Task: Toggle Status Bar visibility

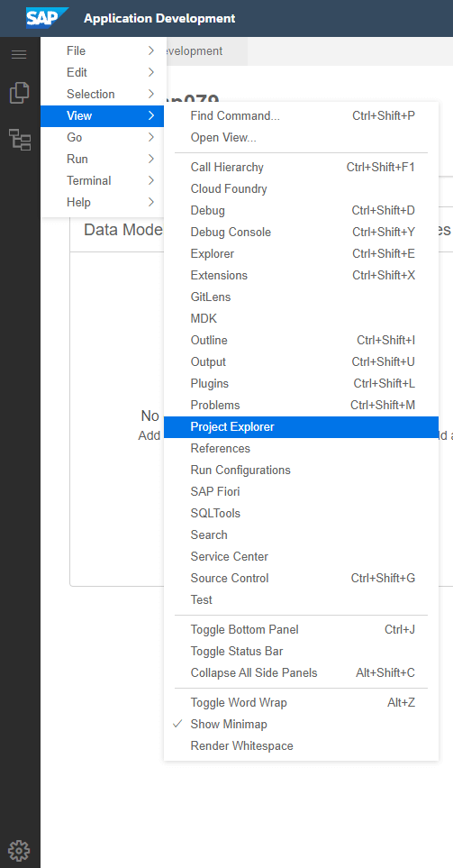Action: (301, 651)
